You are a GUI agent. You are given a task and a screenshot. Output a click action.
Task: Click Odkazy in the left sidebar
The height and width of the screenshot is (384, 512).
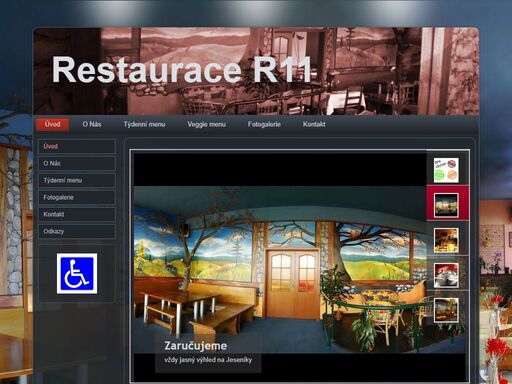[x=77, y=231]
